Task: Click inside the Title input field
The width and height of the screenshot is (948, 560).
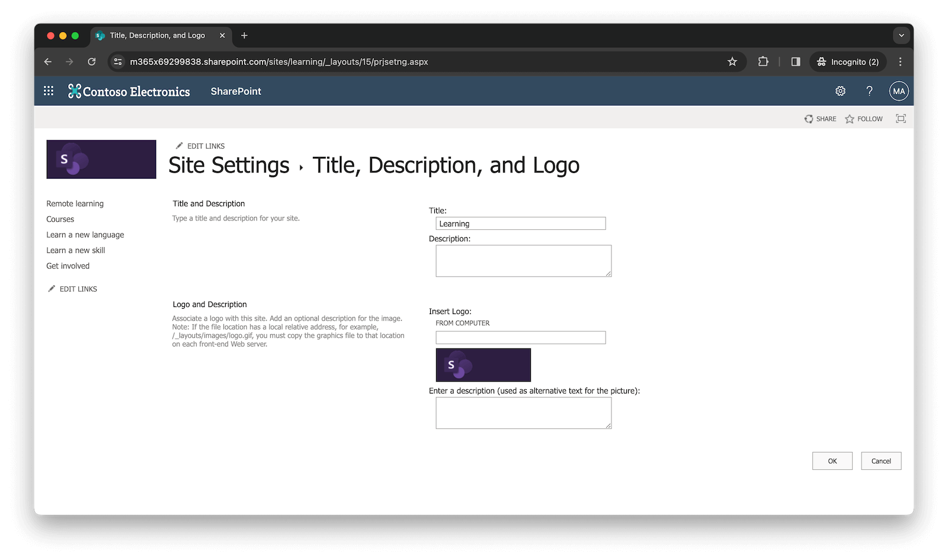Action: pos(521,223)
